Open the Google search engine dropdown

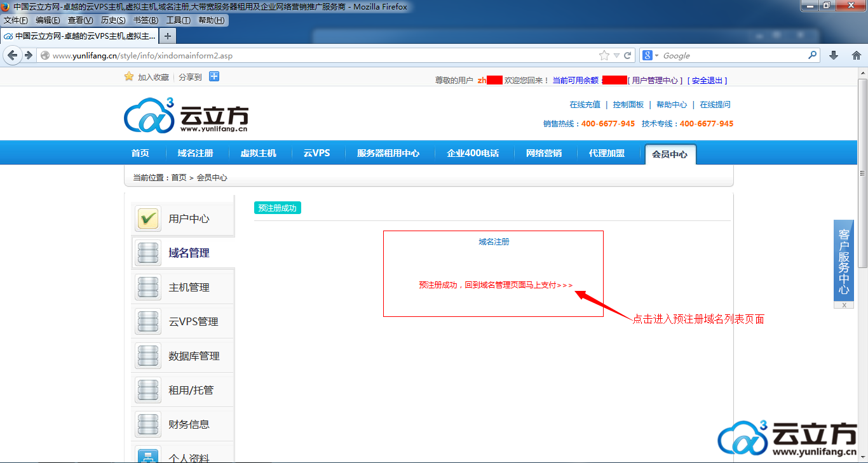(x=651, y=55)
